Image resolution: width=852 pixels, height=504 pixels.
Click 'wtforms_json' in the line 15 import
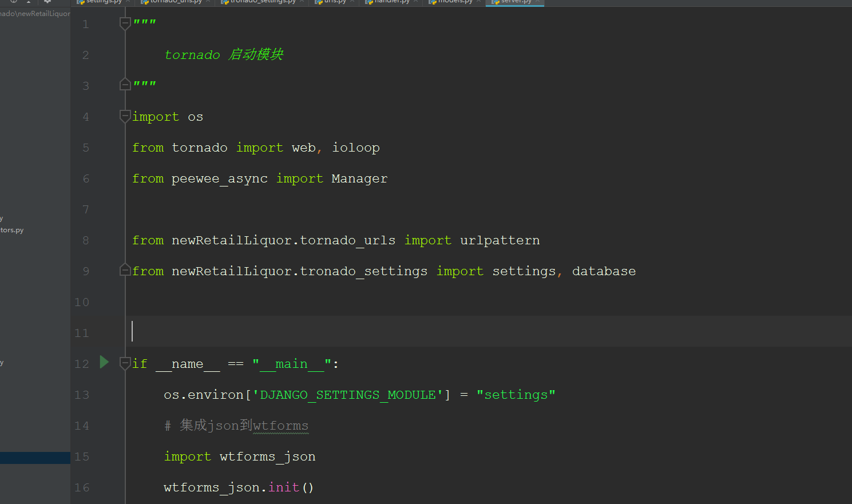pyautogui.click(x=268, y=457)
